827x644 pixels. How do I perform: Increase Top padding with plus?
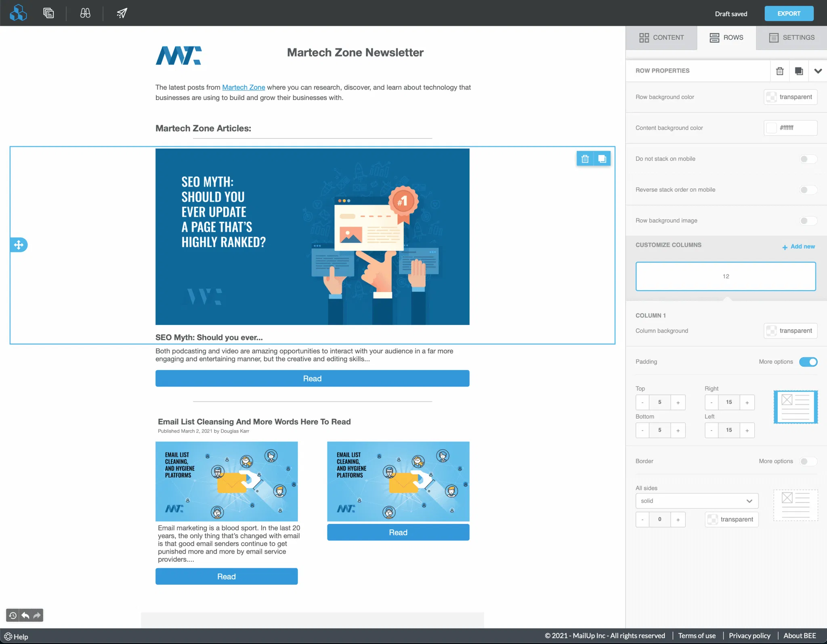(678, 402)
